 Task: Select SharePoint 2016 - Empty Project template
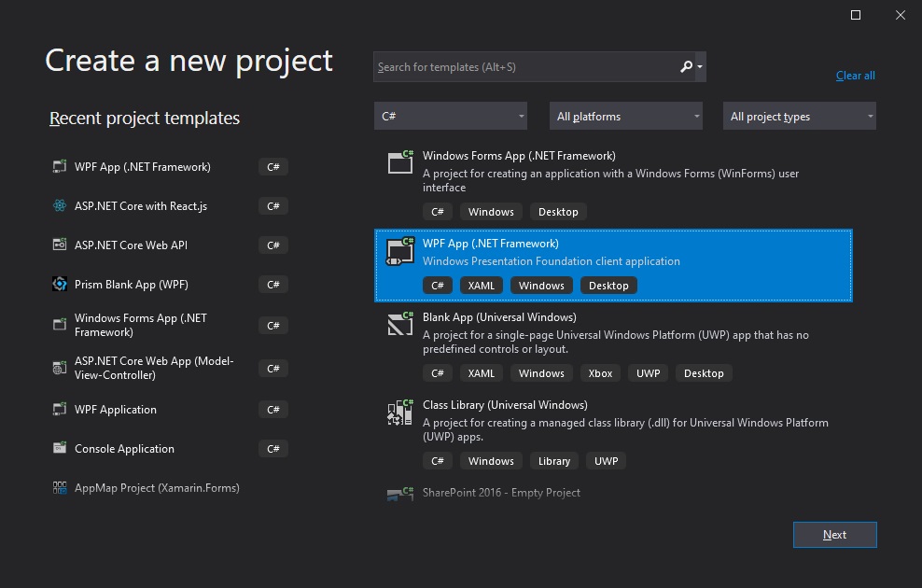click(613, 493)
